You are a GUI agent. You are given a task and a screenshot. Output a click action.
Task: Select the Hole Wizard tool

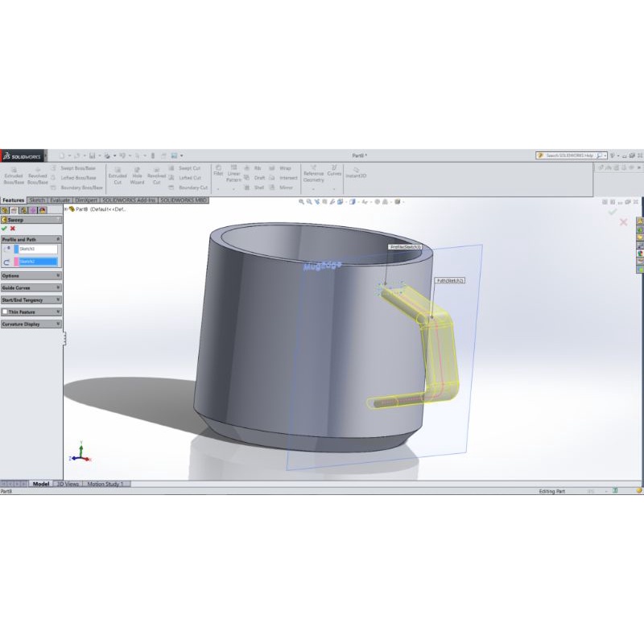(137, 178)
